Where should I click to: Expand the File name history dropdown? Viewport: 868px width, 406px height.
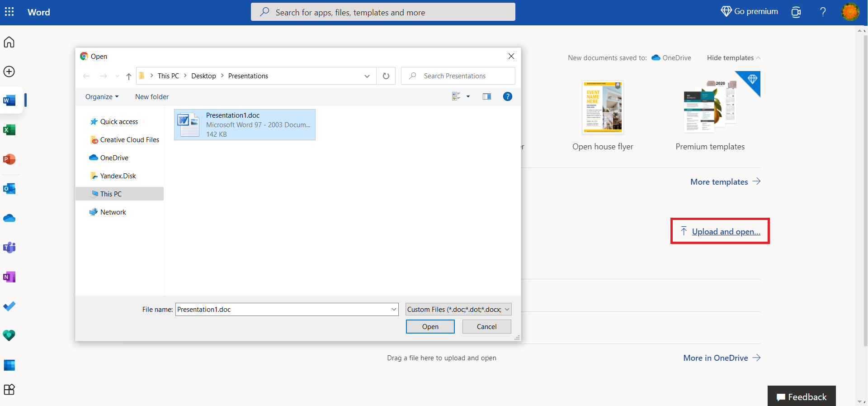[394, 310]
